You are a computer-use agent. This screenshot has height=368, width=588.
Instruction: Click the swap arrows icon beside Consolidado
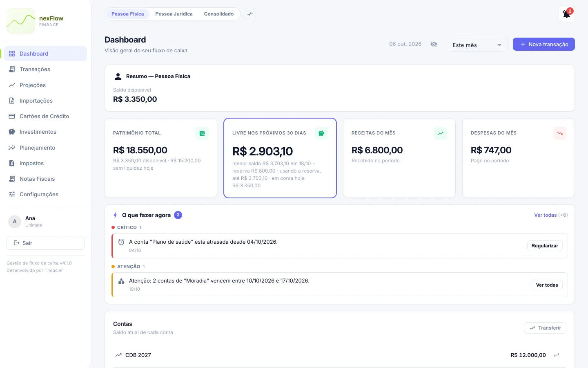click(x=250, y=14)
